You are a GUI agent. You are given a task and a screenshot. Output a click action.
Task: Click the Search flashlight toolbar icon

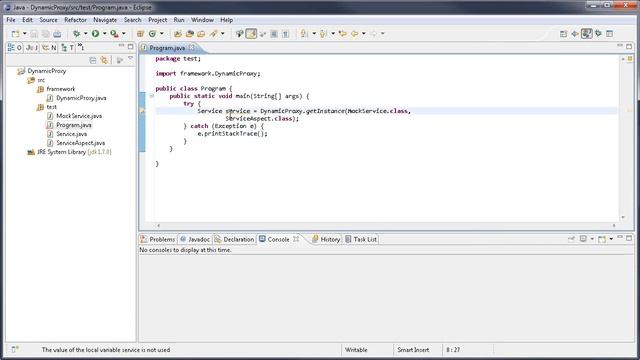pos(213,33)
